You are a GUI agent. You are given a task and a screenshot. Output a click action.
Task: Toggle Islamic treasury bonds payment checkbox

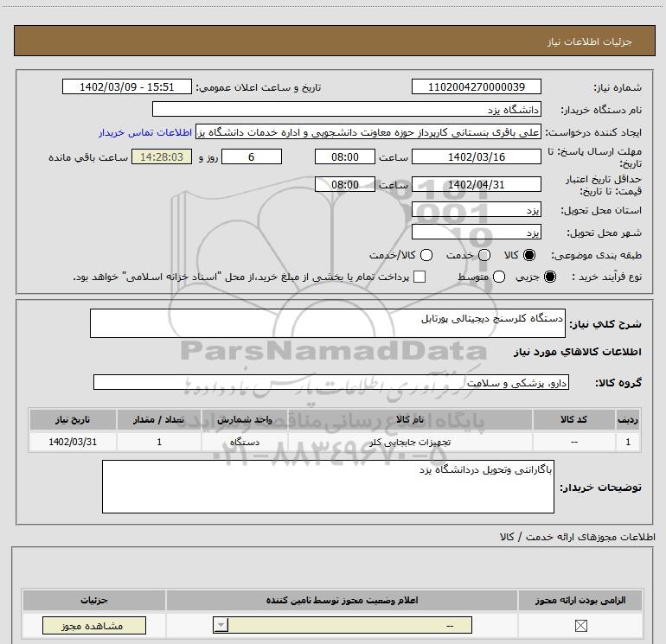tap(419, 277)
